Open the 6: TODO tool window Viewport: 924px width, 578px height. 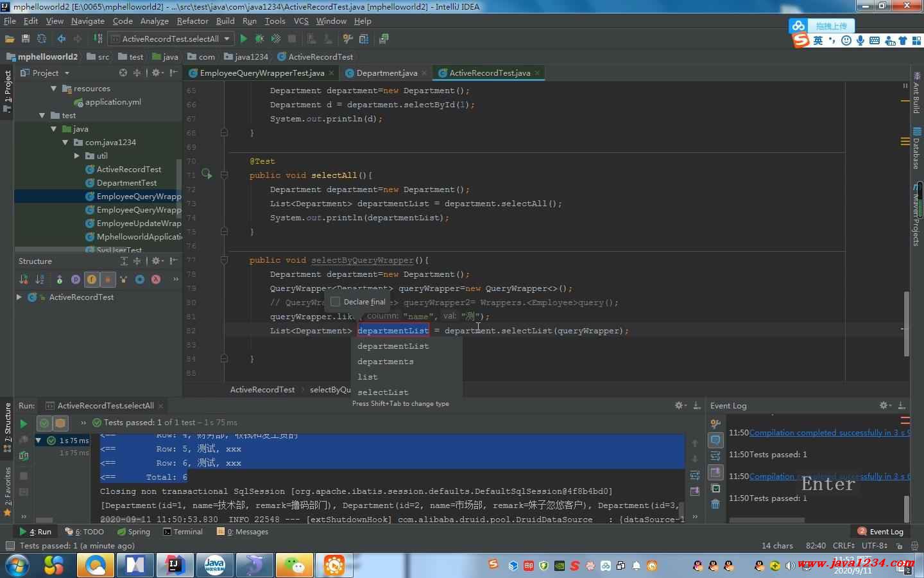(85, 532)
